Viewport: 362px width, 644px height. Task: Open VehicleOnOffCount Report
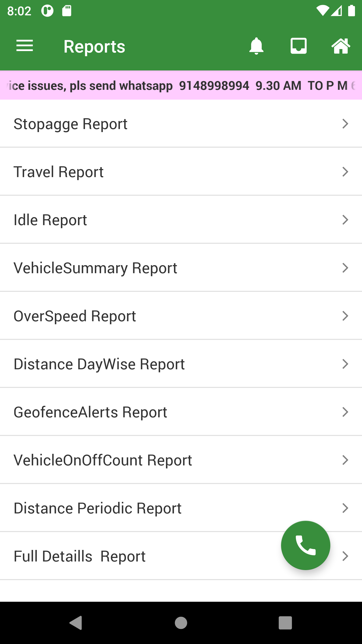pos(103,460)
